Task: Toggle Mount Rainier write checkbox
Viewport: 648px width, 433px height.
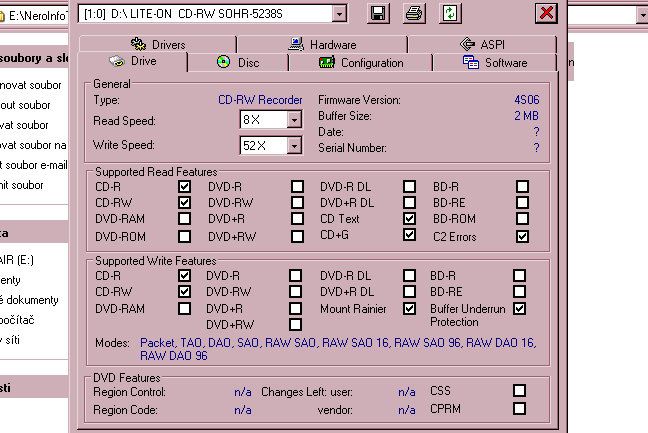Action: click(x=410, y=309)
